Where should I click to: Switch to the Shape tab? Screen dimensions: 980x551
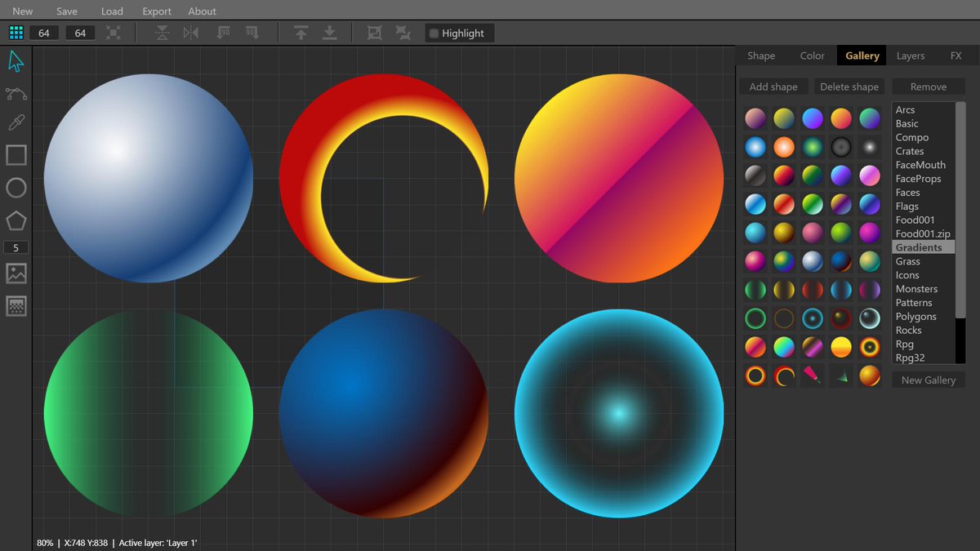tap(761, 56)
